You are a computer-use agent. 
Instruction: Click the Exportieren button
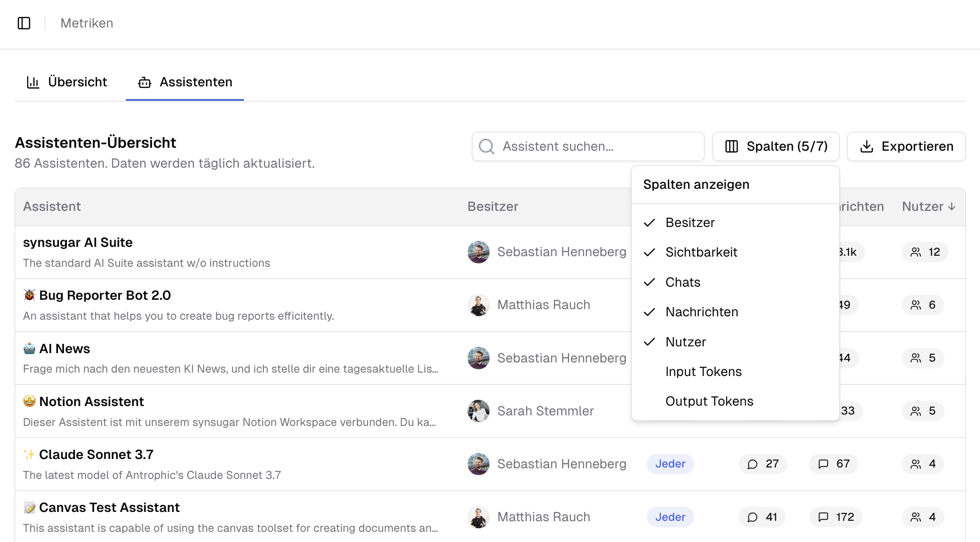tap(906, 146)
